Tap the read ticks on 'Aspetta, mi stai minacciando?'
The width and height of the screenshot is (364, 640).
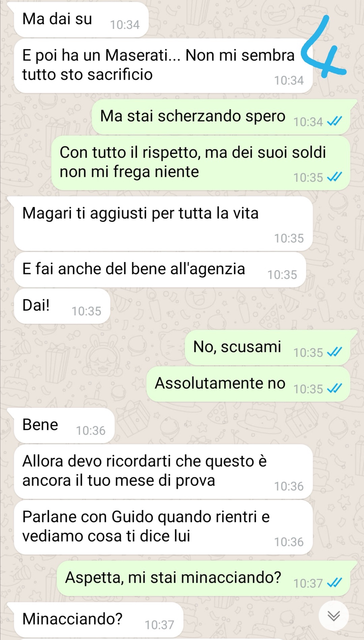tap(335, 583)
